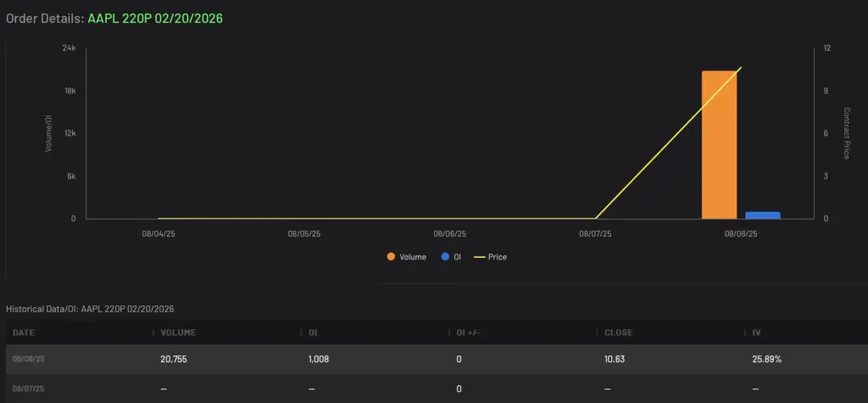This screenshot has height=403, width=868.
Task: Sort by the OI column header
Action: (x=313, y=333)
